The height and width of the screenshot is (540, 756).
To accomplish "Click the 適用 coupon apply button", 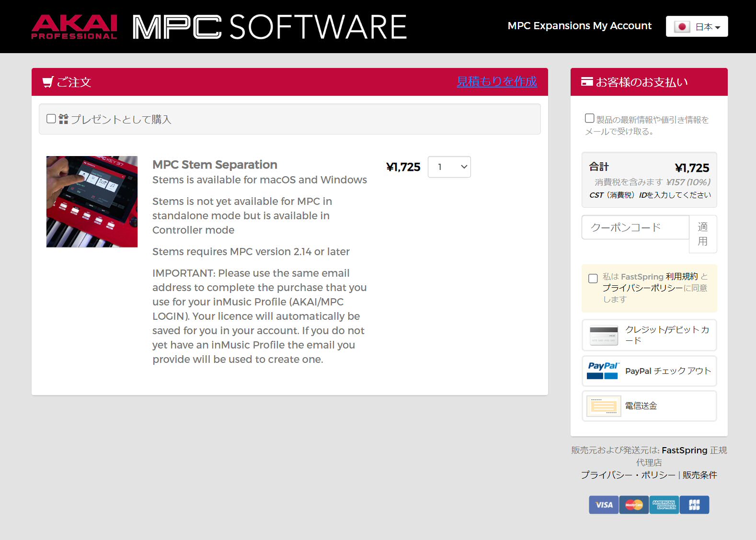I will tap(703, 234).
